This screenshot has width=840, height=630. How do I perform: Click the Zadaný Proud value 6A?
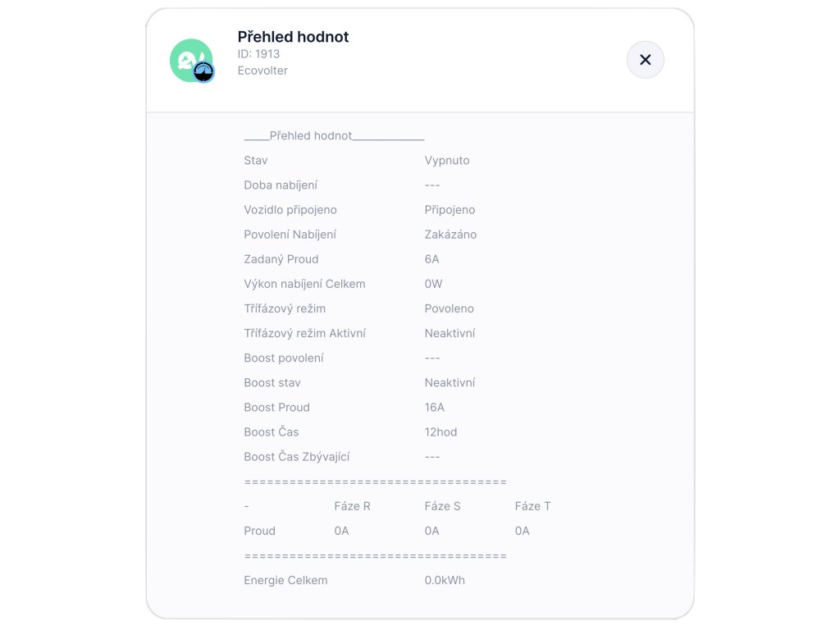click(x=431, y=259)
